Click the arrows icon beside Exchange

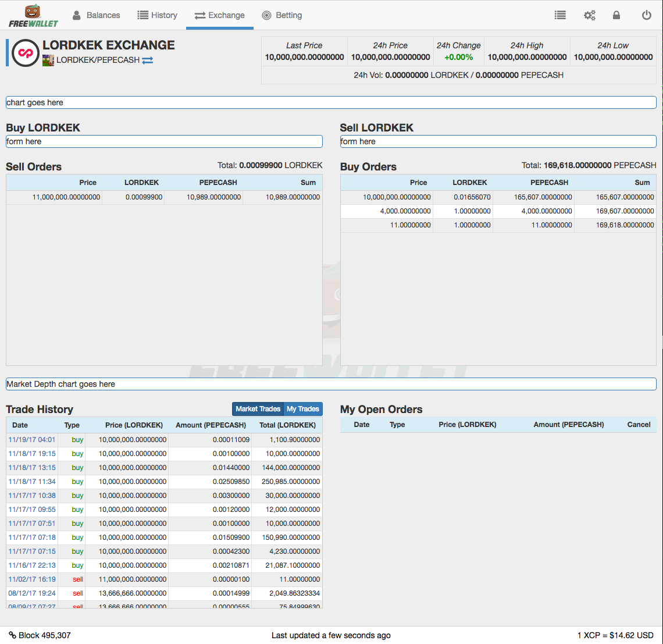(x=199, y=16)
